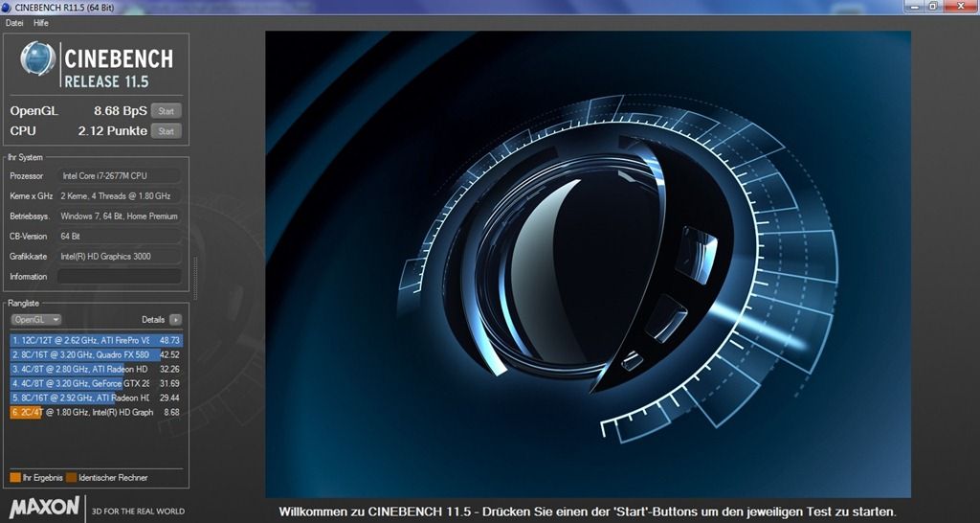
Task: Select ranking entry 12C/12T ATI FirePro
Action: coord(97,340)
